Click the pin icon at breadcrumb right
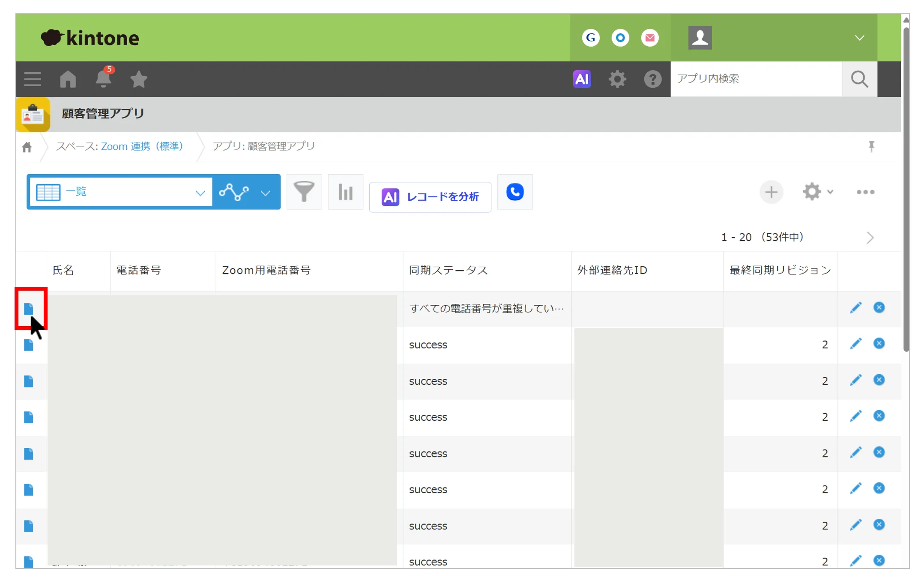The image size is (924, 586). 871,146
